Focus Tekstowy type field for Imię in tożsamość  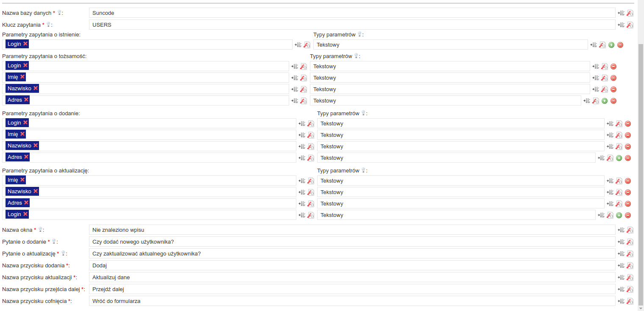point(450,78)
